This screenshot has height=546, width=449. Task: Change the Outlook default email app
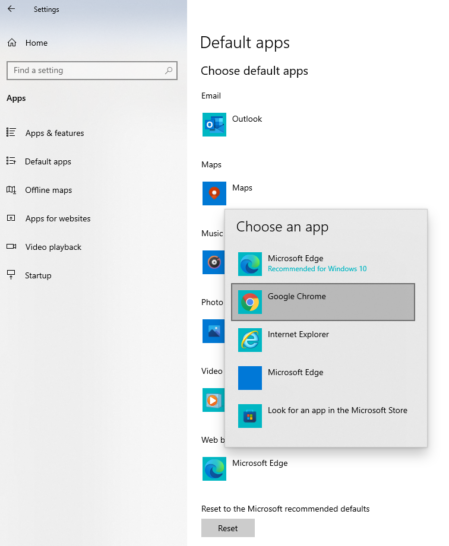pyautogui.click(x=247, y=119)
